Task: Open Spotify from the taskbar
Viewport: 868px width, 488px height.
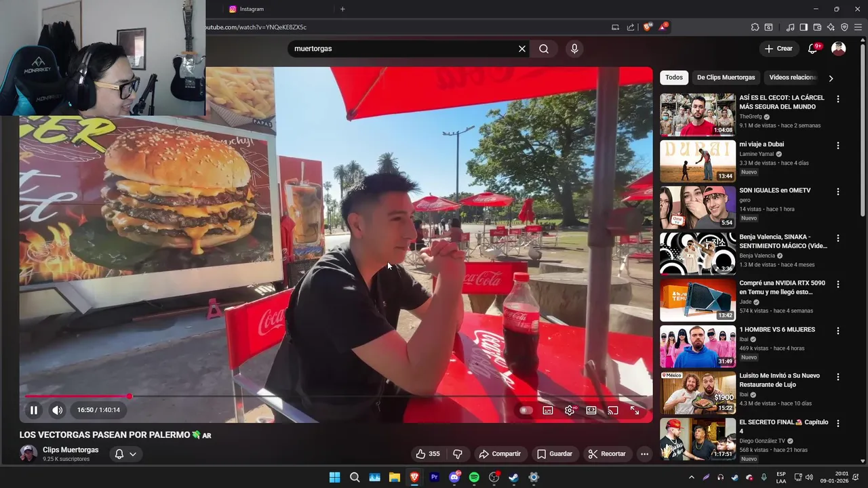Action: point(474,477)
